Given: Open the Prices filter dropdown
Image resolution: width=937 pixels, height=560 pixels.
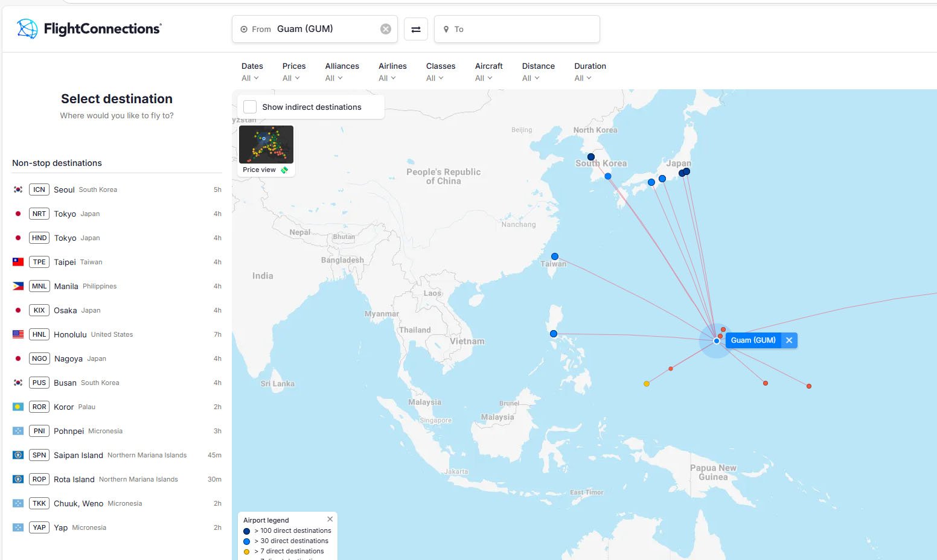Looking at the screenshot, I should pos(293,72).
